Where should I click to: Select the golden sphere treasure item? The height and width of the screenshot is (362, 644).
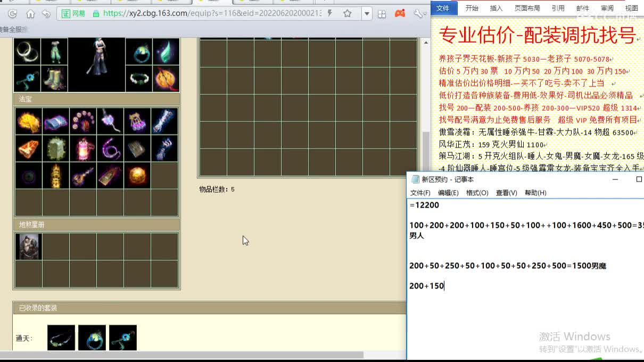(x=137, y=175)
